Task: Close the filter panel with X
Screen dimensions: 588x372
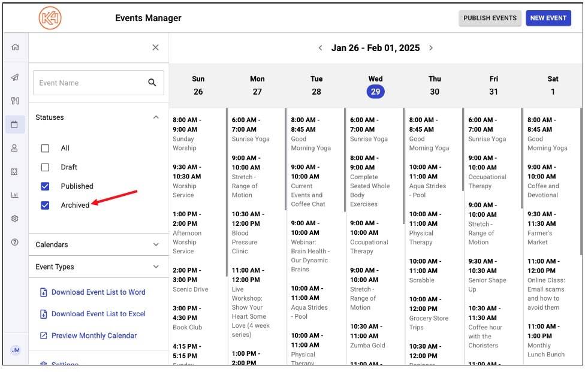Action: coord(156,47)
